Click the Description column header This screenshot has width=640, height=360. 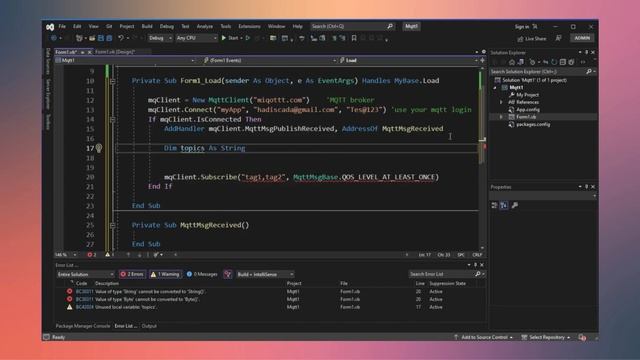[107, 283]
